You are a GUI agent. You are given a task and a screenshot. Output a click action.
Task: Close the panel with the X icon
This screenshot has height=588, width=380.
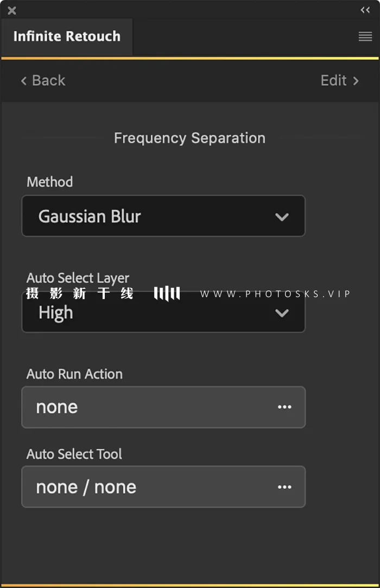click(12, 10)
